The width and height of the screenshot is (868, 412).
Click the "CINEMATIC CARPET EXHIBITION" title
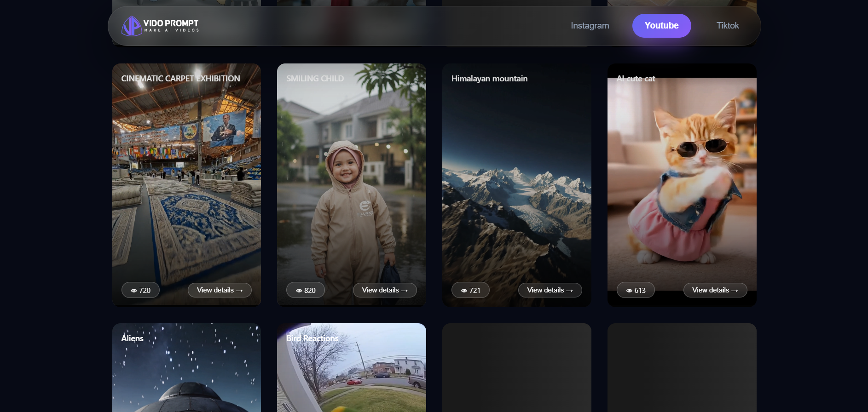click(180, 79)
